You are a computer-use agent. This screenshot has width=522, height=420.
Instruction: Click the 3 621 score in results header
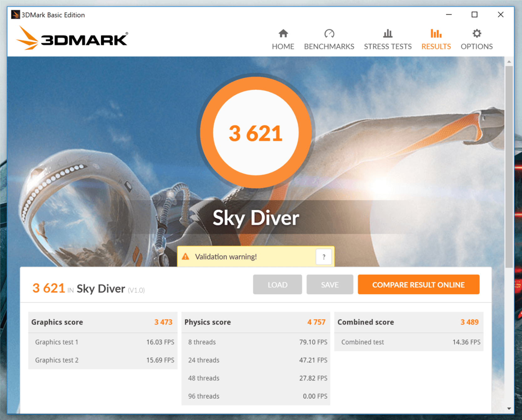49,288
